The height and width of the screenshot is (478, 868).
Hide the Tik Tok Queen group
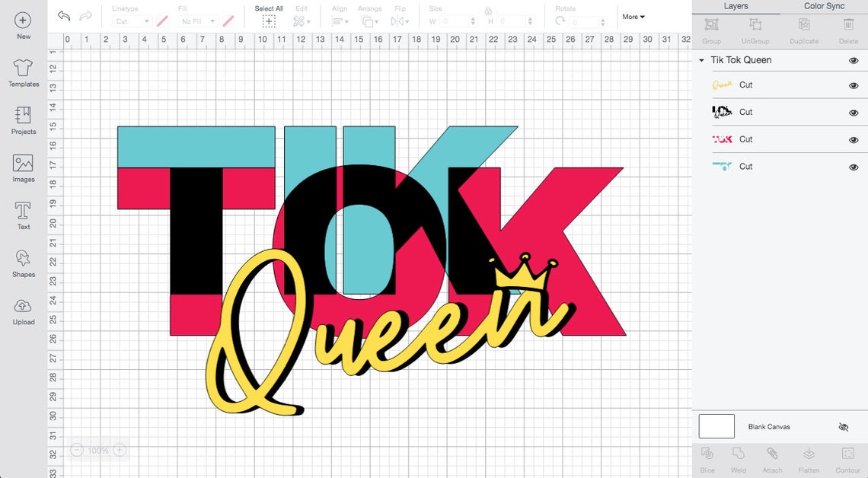pyautogui.click(x=854, y=60)
